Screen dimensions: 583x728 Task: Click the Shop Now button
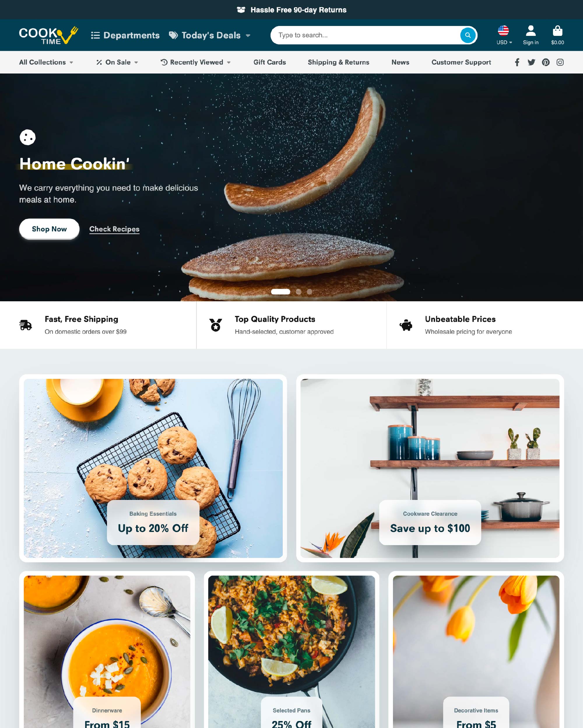pyautogui.click(x=50, y=229)
